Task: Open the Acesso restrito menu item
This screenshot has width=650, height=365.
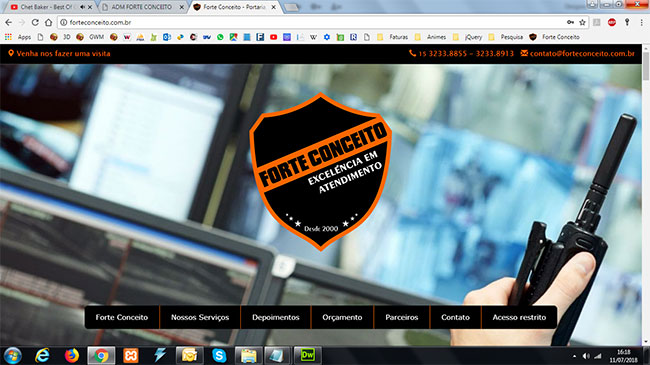Action: pyautogui.click(x=519, y=317)
